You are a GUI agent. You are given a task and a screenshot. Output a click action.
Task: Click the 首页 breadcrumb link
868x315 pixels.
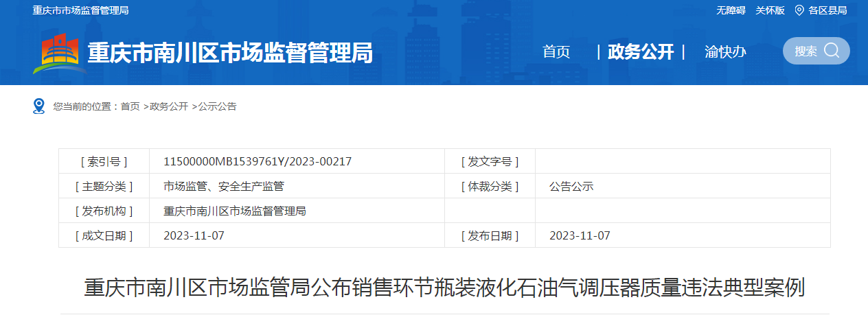click(x=130, y=106)
